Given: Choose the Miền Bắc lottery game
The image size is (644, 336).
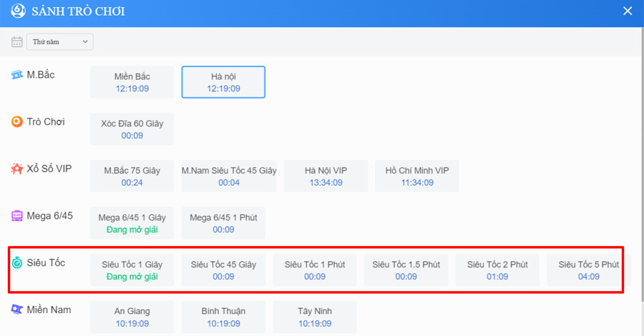Looking at the screenshot, I should tap(132, 82).
